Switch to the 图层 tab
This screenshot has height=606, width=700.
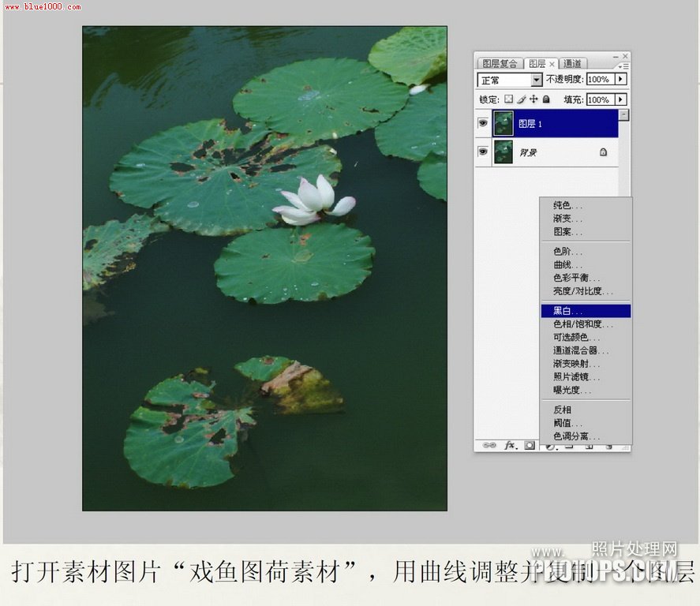tap(537, 64)
